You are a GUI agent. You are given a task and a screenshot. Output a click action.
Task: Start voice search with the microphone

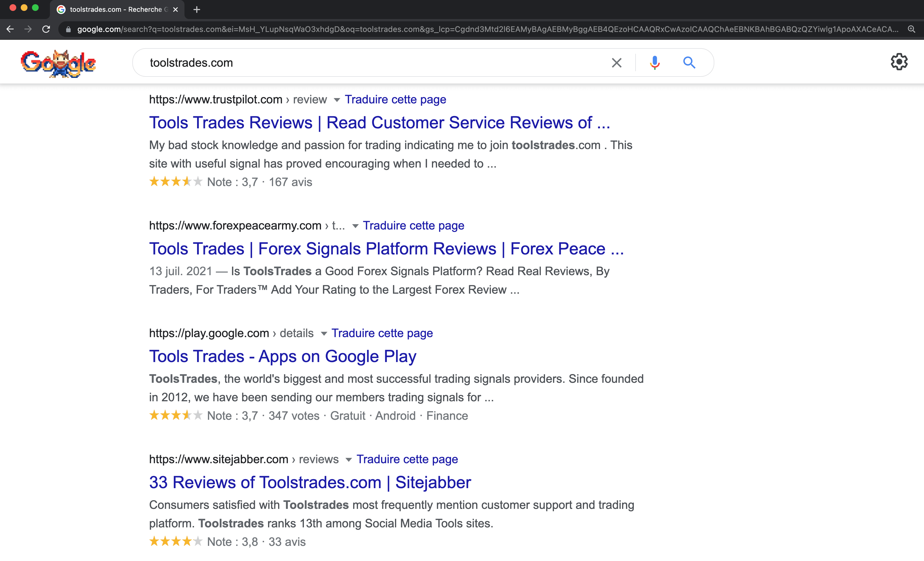pos(655,62)
